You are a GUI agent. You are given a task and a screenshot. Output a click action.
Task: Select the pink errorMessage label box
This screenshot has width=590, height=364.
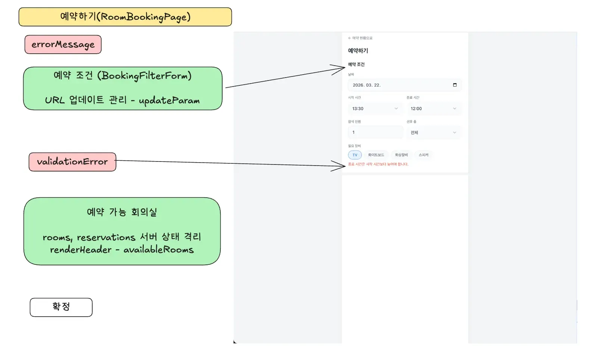[63, 44]
